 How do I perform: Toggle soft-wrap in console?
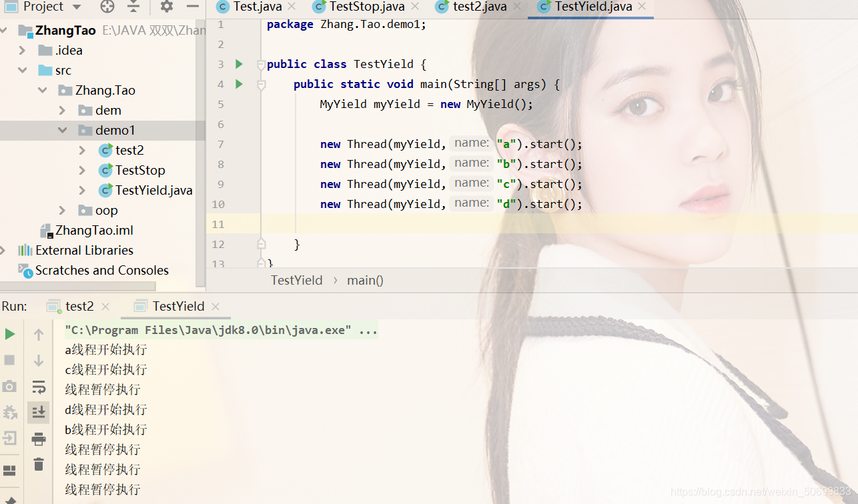pos(39,387)
